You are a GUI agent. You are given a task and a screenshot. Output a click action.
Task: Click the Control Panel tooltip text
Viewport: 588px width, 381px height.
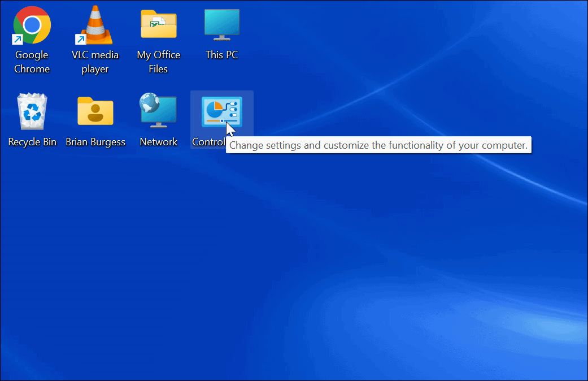click(x=378, y=145)
